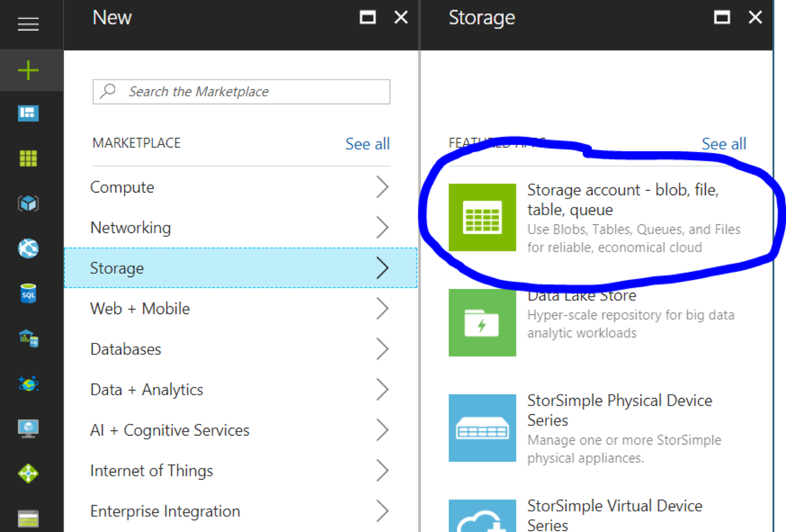Select AI + Cognitive Services category
Image resolution: width=786 pixels, height=532 pixels.
click(x=241, y=430)
